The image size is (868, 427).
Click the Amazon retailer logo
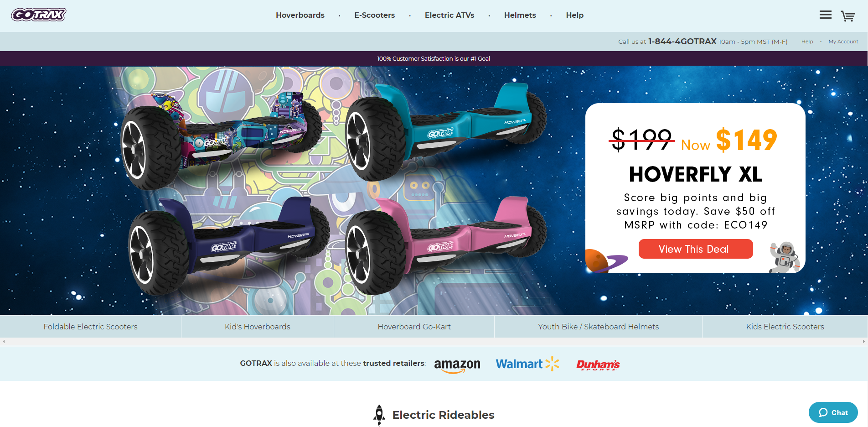457,365
